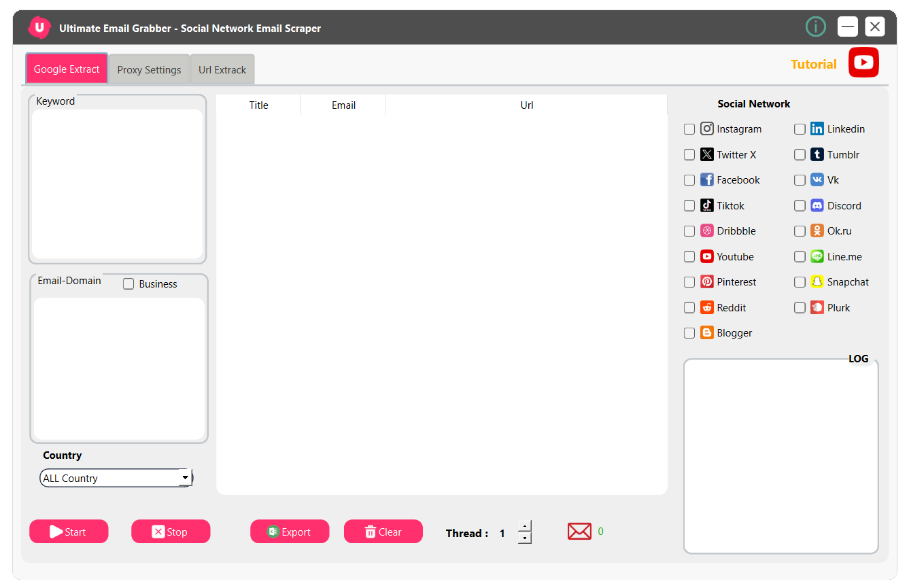Click the app logo in the title bar
The image size is (909, 588).
[x=39, y=27]
